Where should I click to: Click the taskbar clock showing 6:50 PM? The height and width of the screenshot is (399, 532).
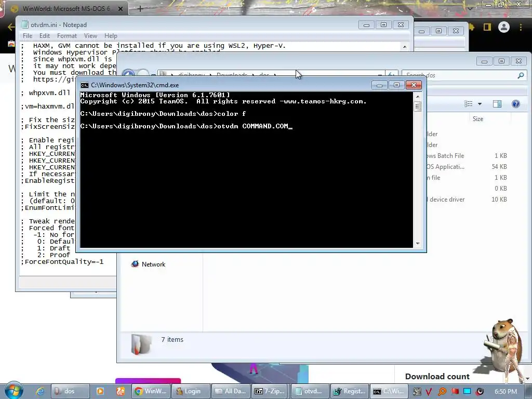click(x=506, y=392)
